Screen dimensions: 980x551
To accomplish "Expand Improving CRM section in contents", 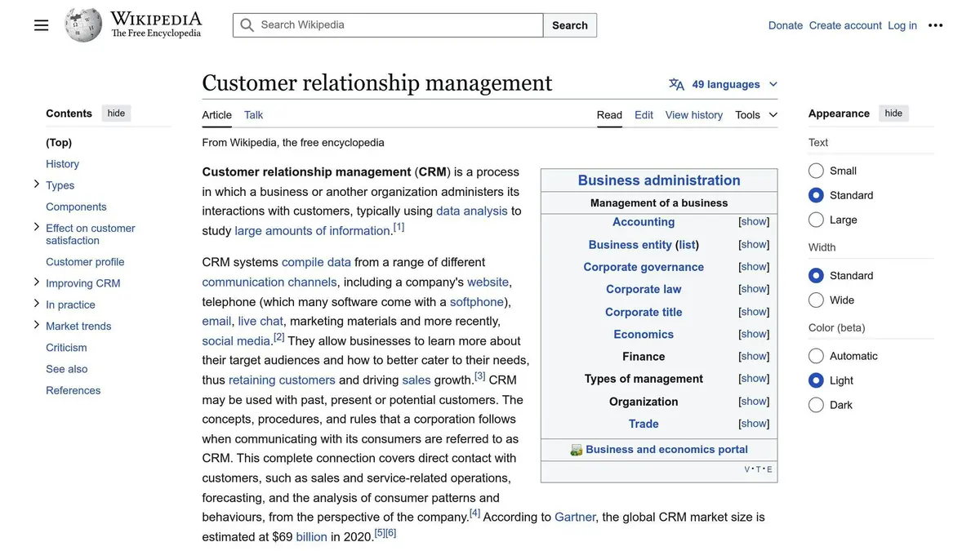I will tap(36, 282).
